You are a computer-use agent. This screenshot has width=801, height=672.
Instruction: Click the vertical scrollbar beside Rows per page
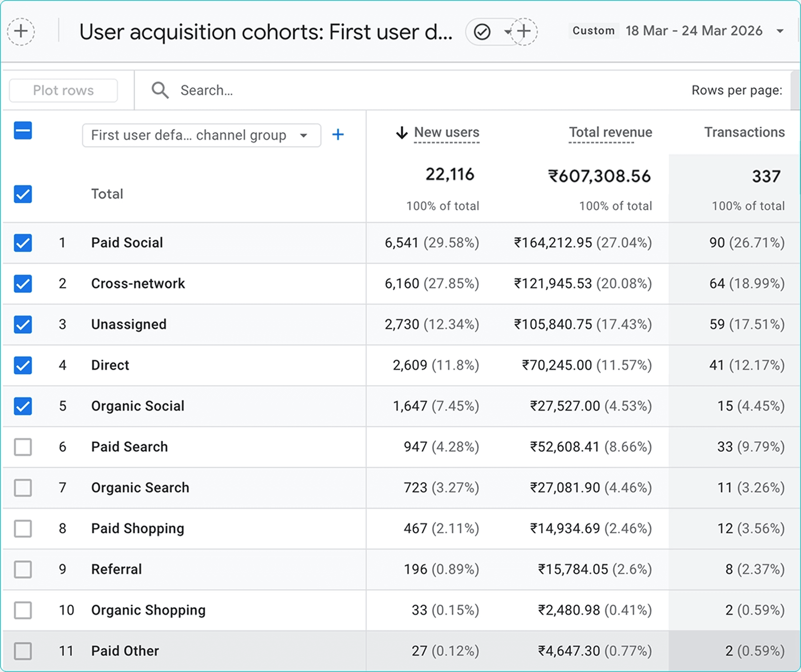(795, 90)
